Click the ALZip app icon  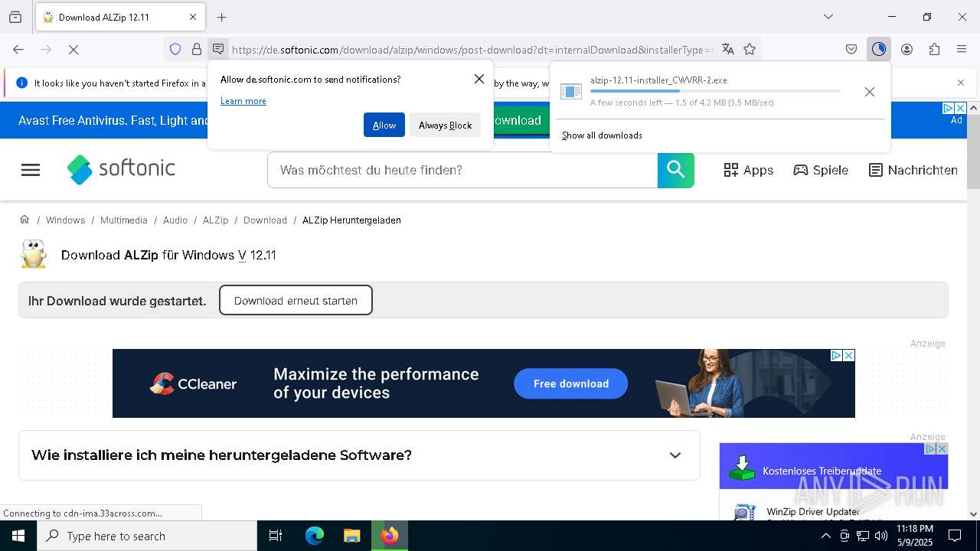pos(34,255)
